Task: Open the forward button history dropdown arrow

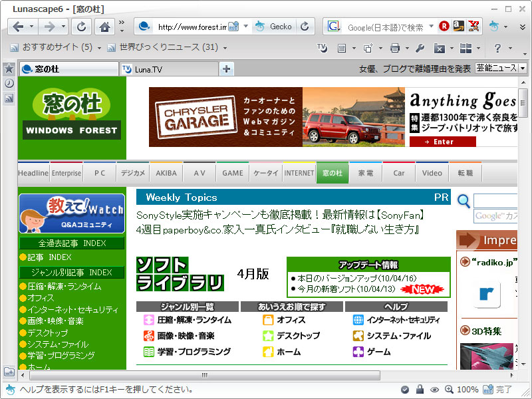Action: [x=63, y=27]
